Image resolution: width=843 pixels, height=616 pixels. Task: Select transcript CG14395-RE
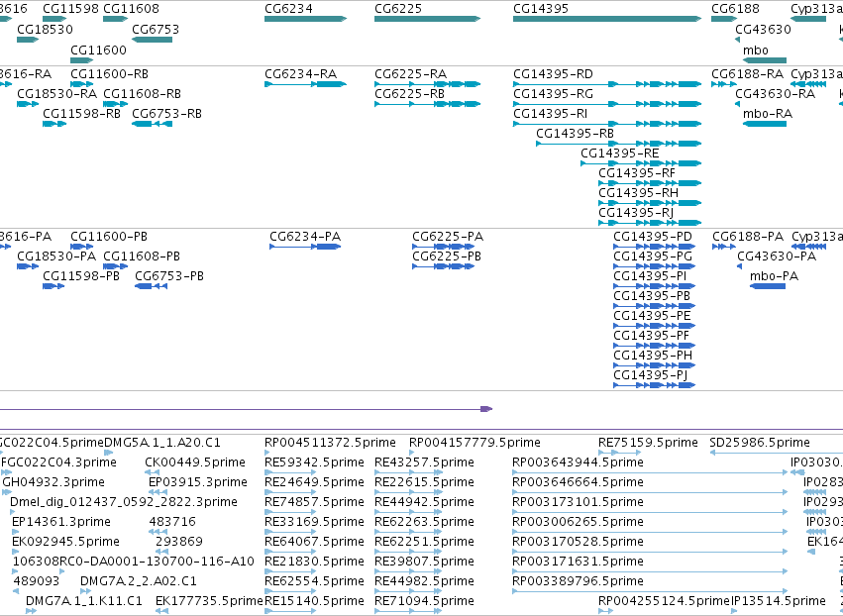pos(641,163)
